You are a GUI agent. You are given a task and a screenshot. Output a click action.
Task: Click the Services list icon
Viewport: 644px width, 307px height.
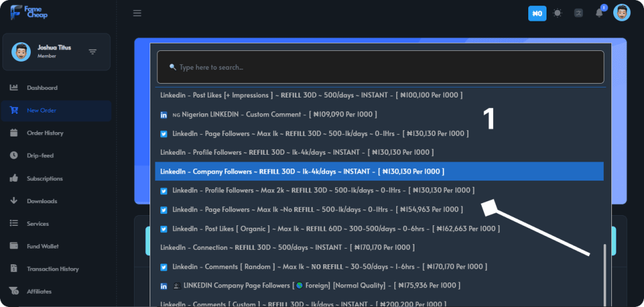click(x=14, y=223)
